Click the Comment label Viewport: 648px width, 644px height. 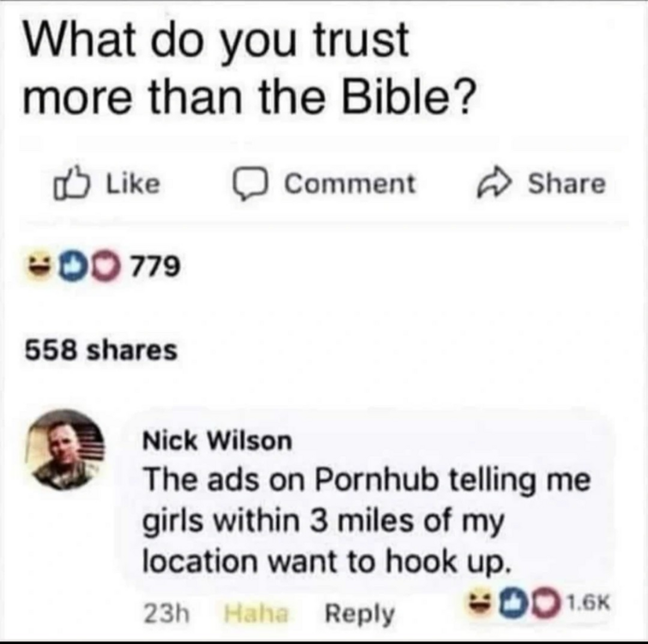pyautogui.click(x=349, y=184)
